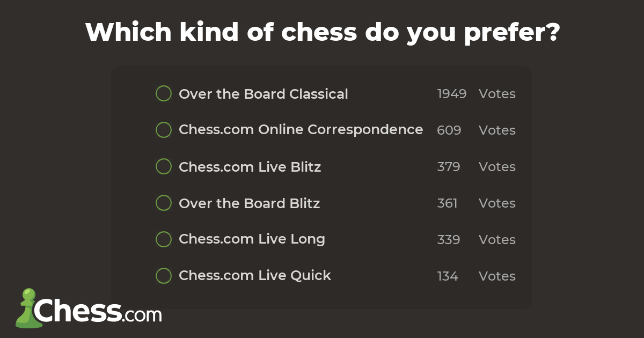Pick Over the Board Blitz in the poll
This screenshot has width=644, height=338.
[x=164, y=203]
